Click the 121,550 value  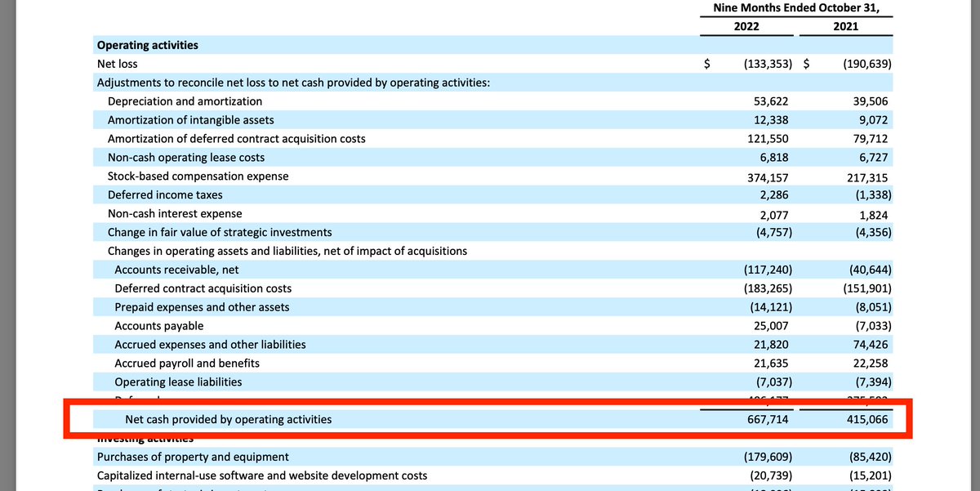(x=768, y=139)
